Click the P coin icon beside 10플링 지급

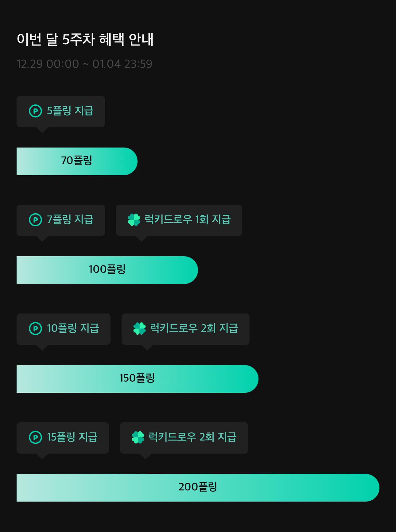click(x=35, y=329)
